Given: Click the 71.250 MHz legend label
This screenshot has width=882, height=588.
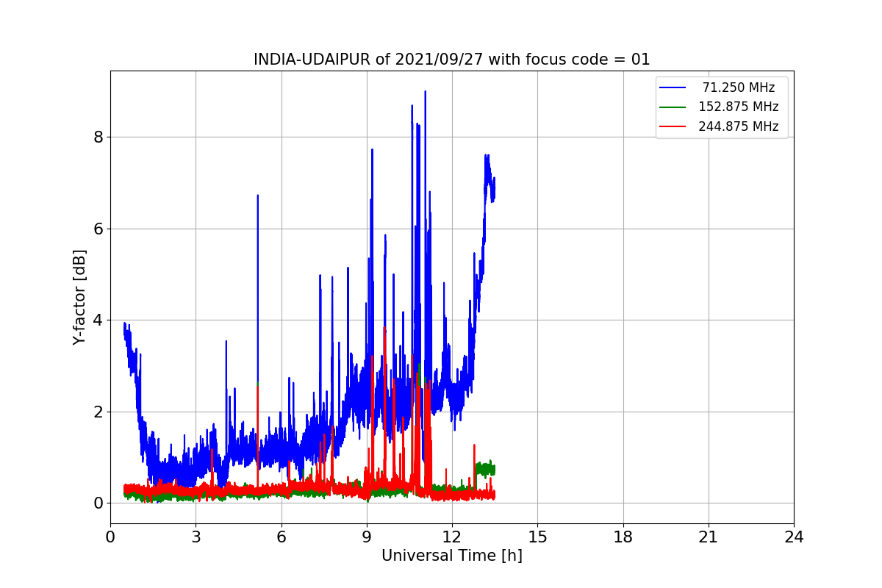Looking at the screenshot, I should point(739,87).
